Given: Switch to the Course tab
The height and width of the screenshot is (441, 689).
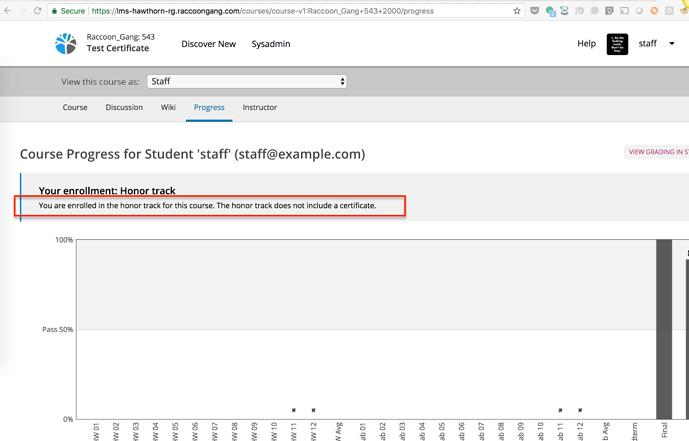Looking at the screenshot, I should [75, 107].
